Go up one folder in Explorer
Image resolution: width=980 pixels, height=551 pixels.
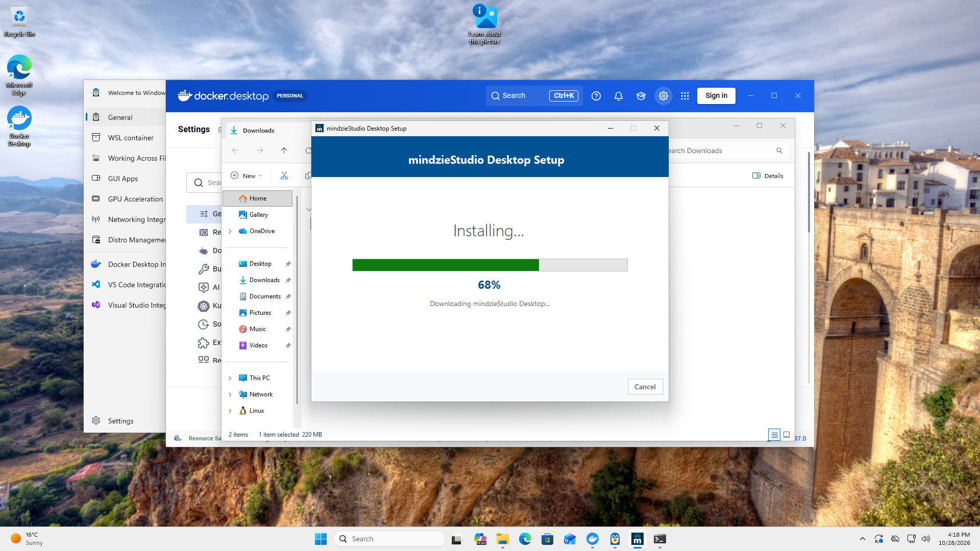click(x=284, y=151)
